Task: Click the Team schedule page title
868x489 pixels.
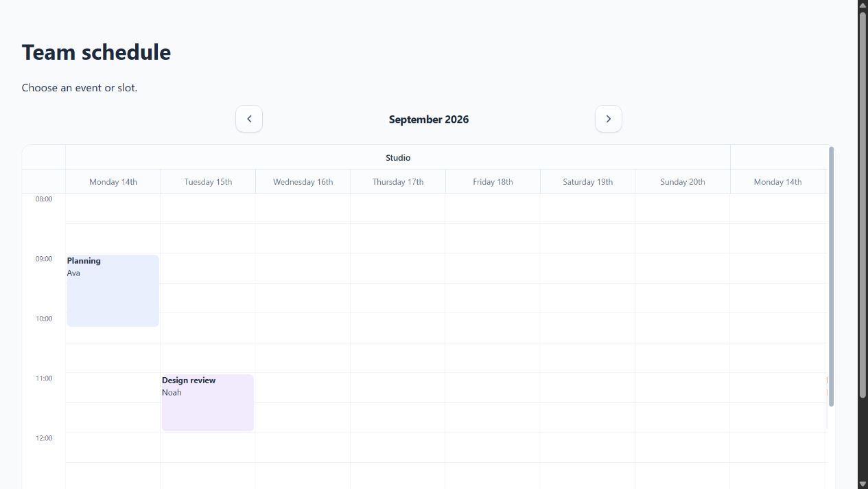Action: click(96, 52)
